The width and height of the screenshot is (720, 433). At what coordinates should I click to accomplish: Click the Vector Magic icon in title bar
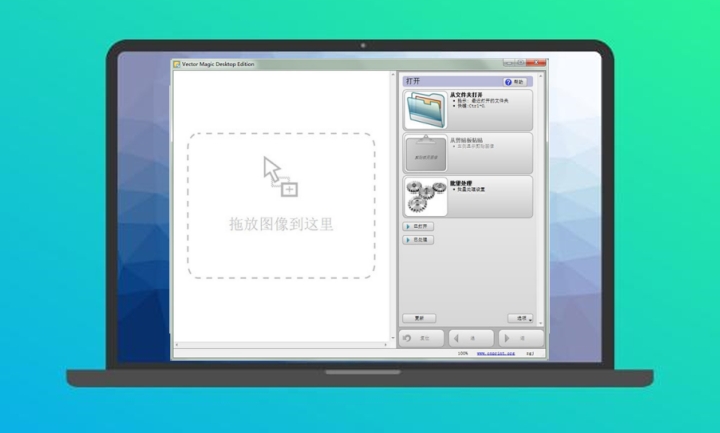pyautogui.click(x=177, y=64)
